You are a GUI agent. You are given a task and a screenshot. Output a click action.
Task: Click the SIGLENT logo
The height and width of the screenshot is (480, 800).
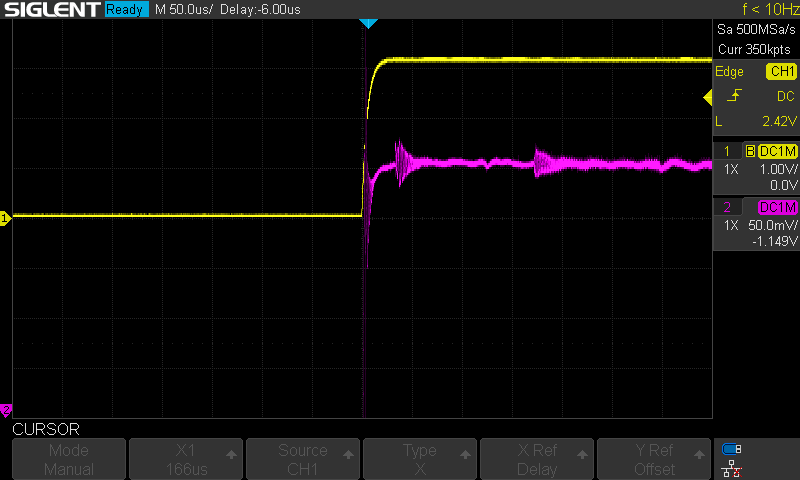coord(51,10)
